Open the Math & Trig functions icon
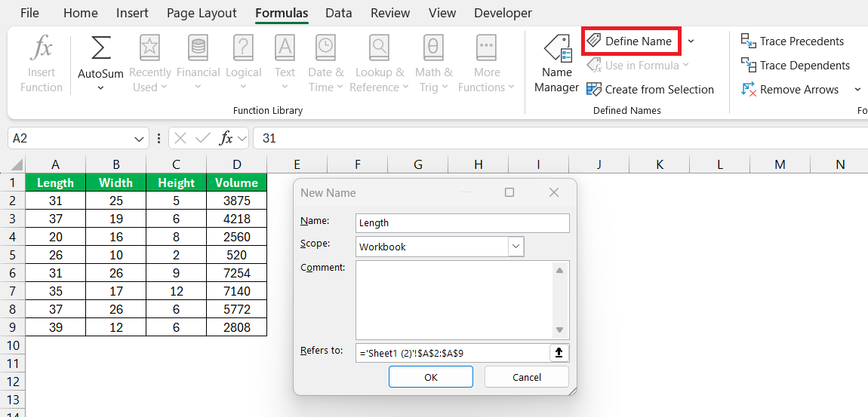Image resolution: width=868 pixels, height=417 pixels. click(x=433, y=48)
